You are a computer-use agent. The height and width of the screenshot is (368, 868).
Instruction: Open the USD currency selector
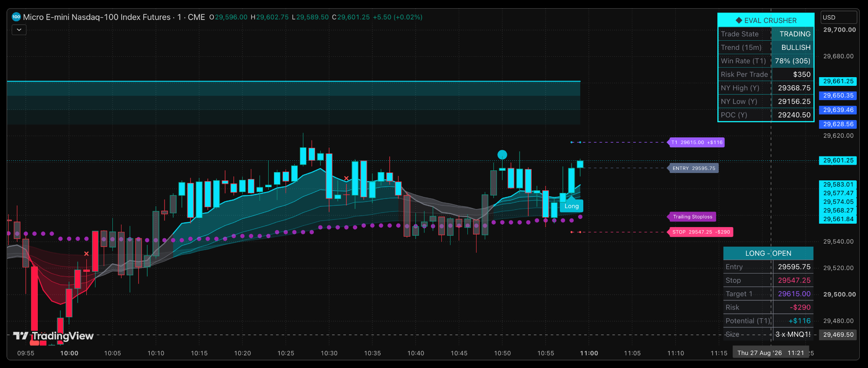point(838,17)
